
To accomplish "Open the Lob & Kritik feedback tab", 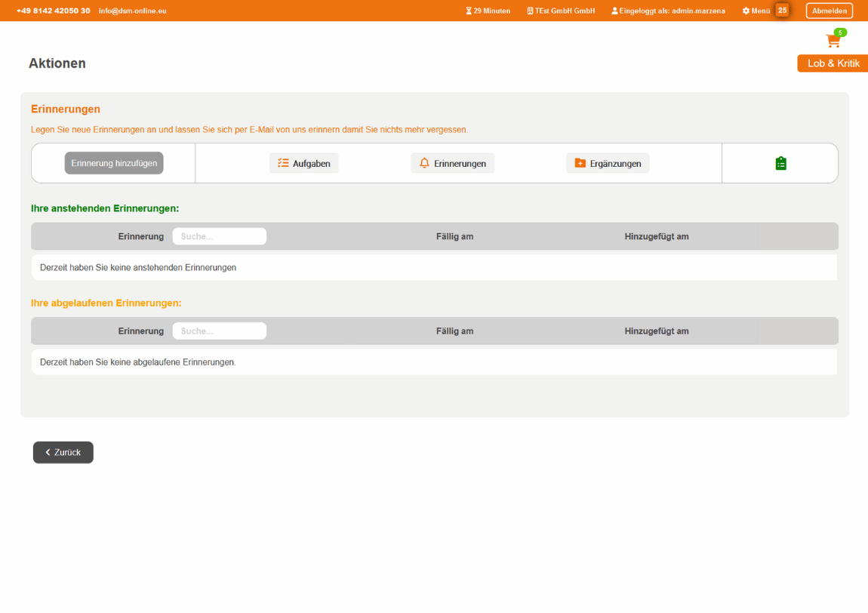I will [833, 63].
